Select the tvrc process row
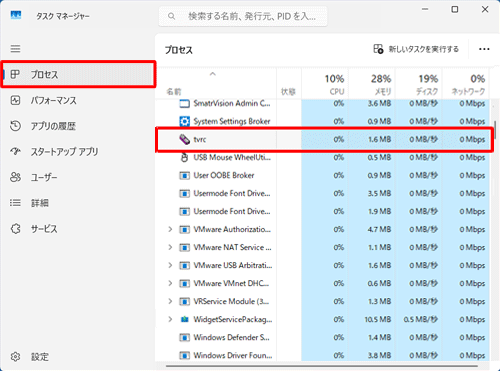This screenshot has width=500, height=371. coord(324,139)
